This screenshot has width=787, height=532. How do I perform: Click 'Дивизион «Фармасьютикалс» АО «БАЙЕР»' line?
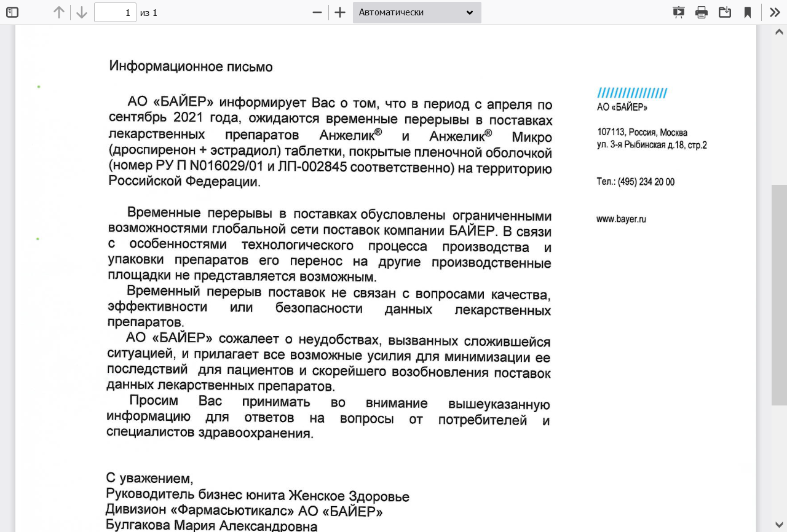coord(244,511)
